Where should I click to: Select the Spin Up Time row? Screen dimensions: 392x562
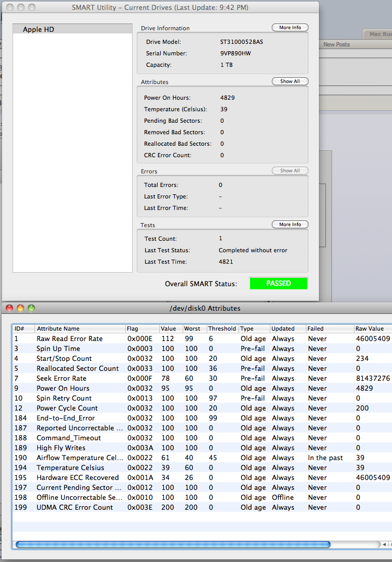pyautogui.click(x=203, y=348)
